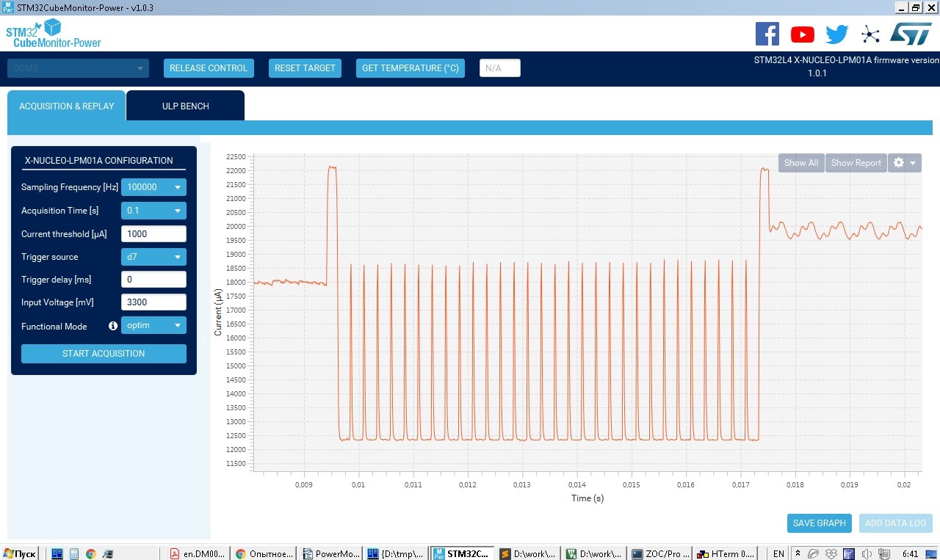Click the RELEASE CONTROL button
This screenshot has width=940, height=560.
209,68
